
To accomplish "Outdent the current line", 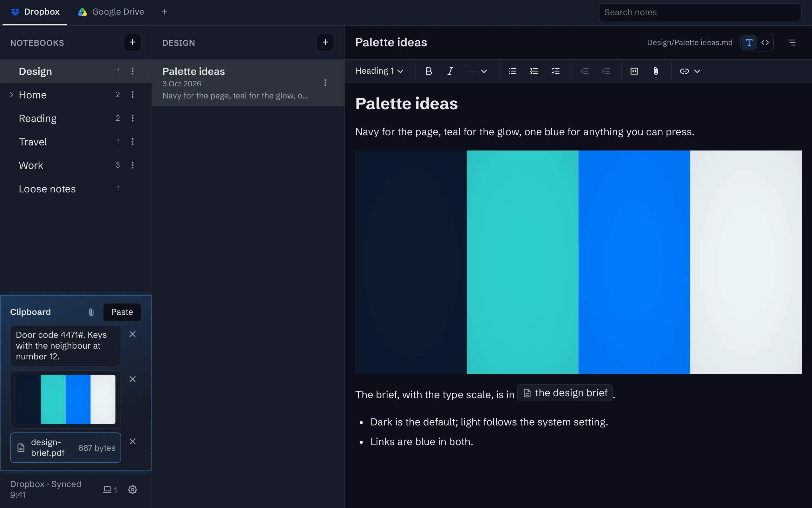I will [x=585, y=71].
